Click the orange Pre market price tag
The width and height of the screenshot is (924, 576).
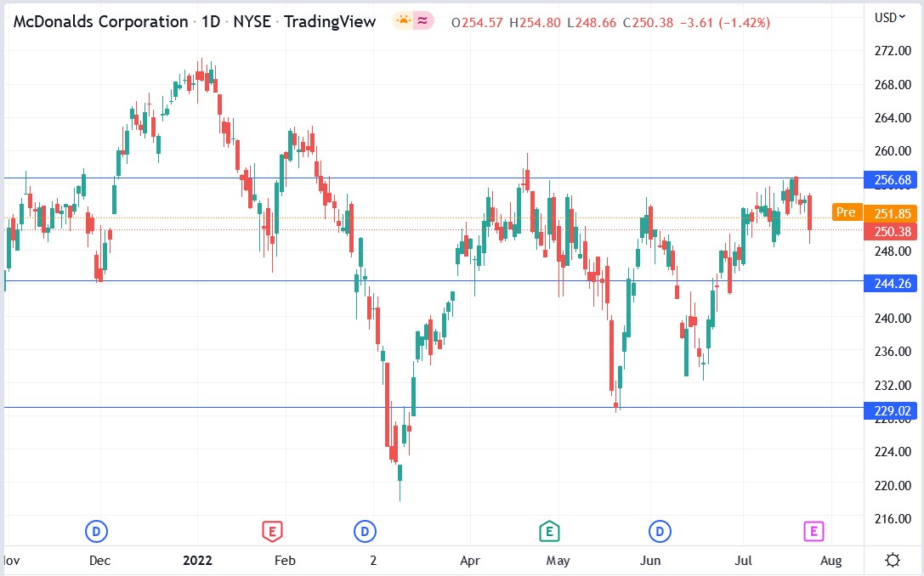click(x=846, y=212)
